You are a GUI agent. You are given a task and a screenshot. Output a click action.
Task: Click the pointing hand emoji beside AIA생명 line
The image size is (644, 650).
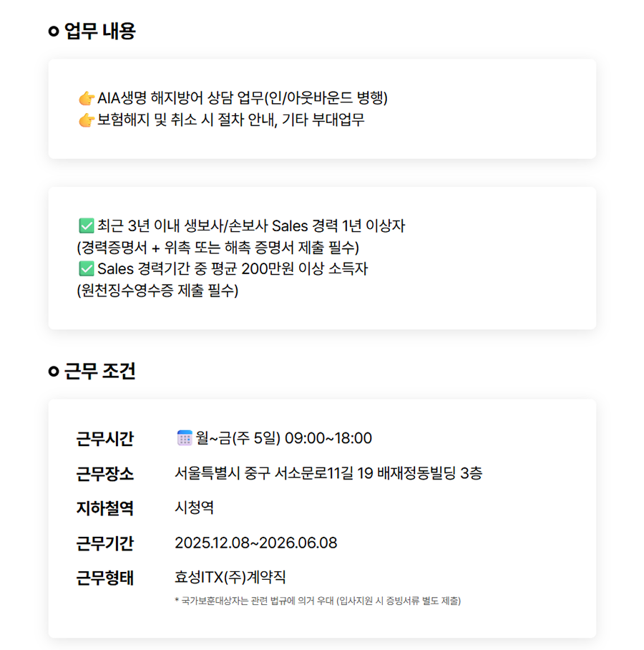pyautogui.click(x=86, y=97)
